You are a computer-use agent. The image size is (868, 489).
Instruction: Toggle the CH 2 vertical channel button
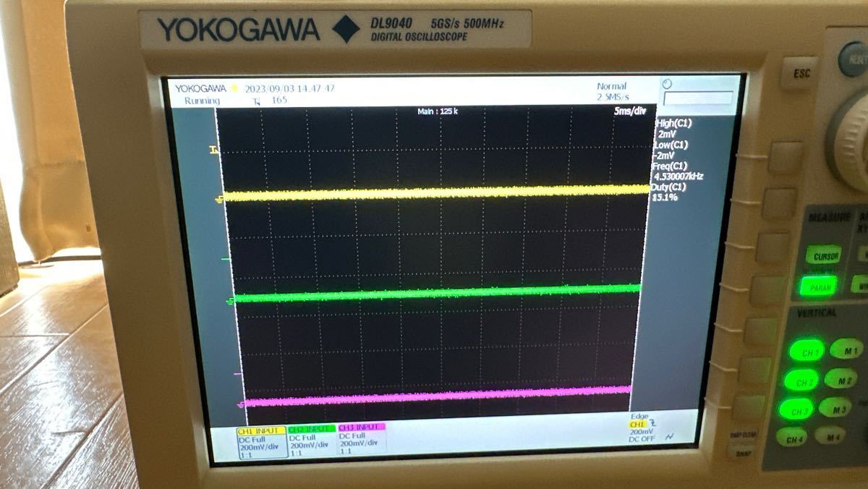pyautogui.click(x=801, y=380)
